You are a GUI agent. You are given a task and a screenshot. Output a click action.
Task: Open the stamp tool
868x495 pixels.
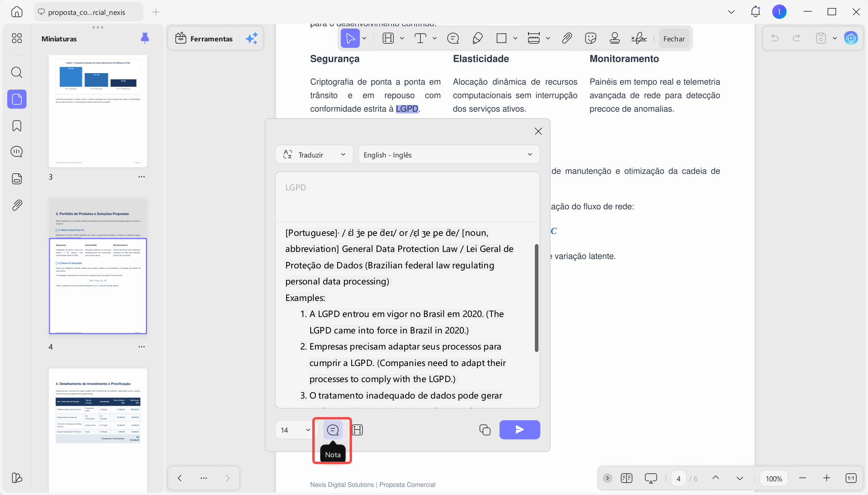614,39
